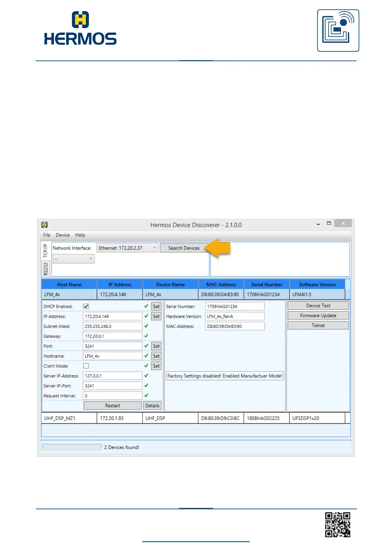Open the Device menu
The width and height of the screenshot is (392, 554).
[63, 235]
